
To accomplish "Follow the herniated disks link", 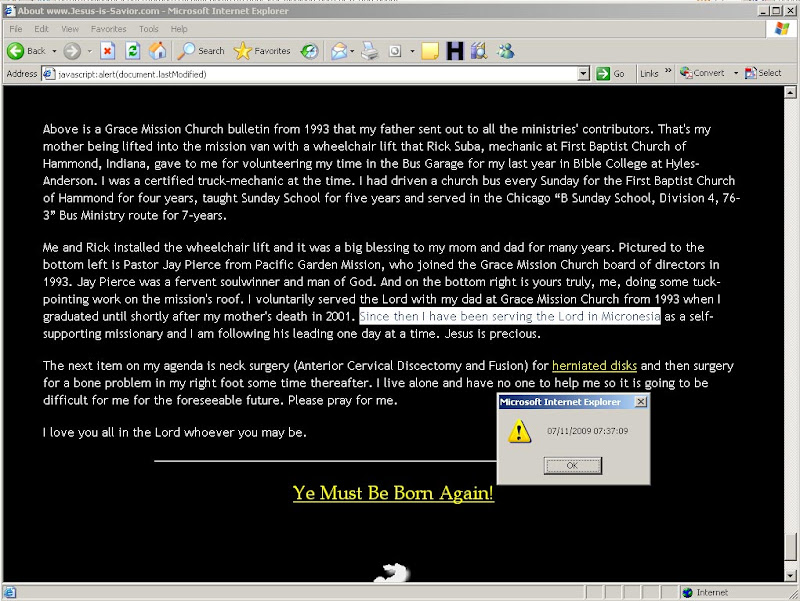I will click(594, 366).
